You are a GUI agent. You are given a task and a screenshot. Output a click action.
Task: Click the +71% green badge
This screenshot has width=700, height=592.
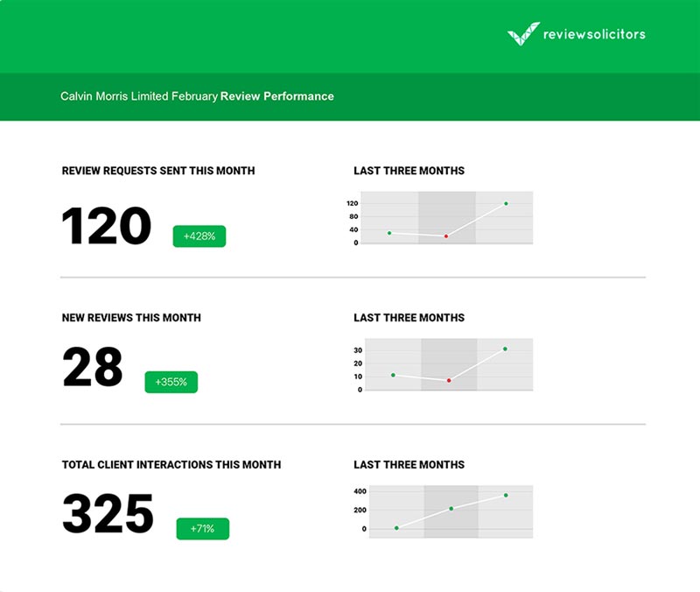[x=202, y=528]
